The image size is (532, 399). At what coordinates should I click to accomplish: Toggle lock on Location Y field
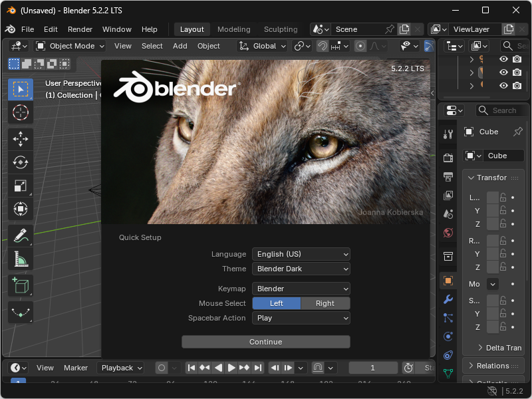pos(503,211)
